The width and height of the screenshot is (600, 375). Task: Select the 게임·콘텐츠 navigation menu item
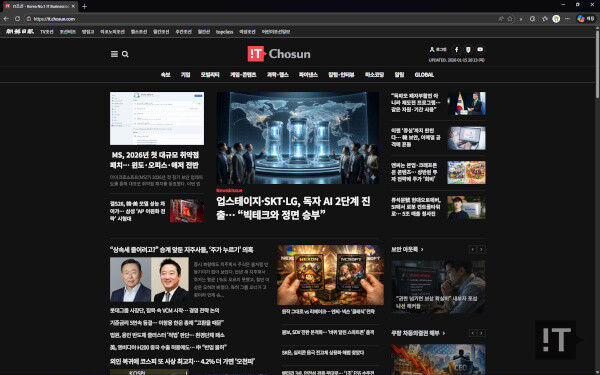point(243,75)
